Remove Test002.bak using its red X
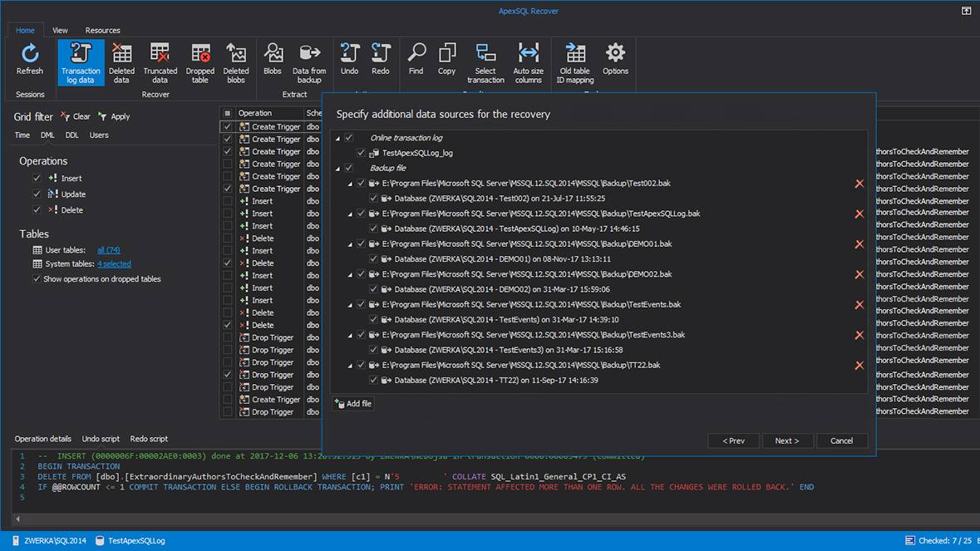Viewport: 980px width, 551px height. [859, 183]
